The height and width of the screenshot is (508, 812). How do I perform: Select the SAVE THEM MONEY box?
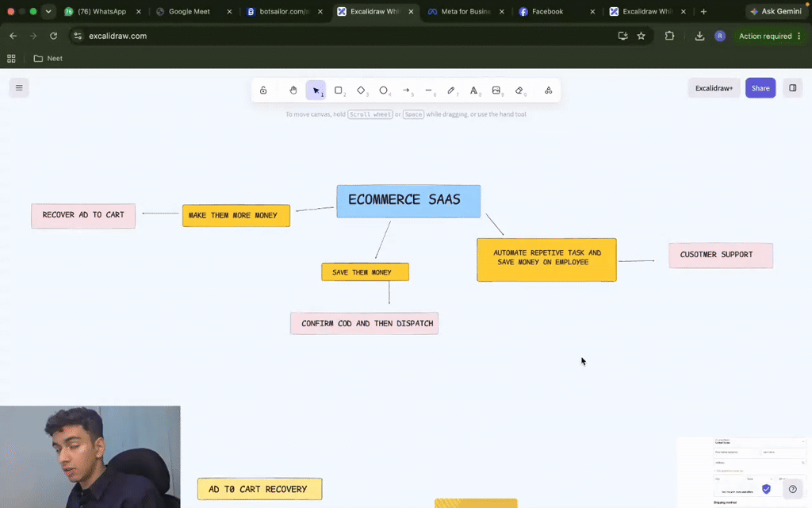coord(365,272)
